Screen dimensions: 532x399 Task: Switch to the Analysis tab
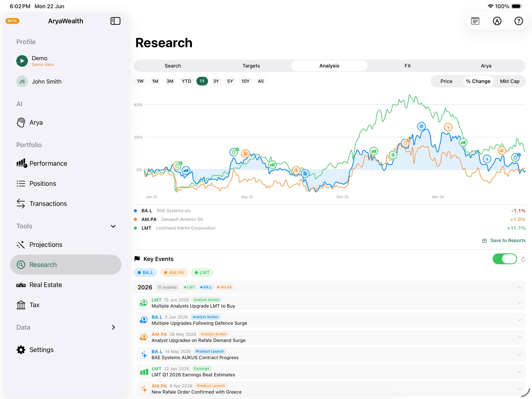click(329, 66)
